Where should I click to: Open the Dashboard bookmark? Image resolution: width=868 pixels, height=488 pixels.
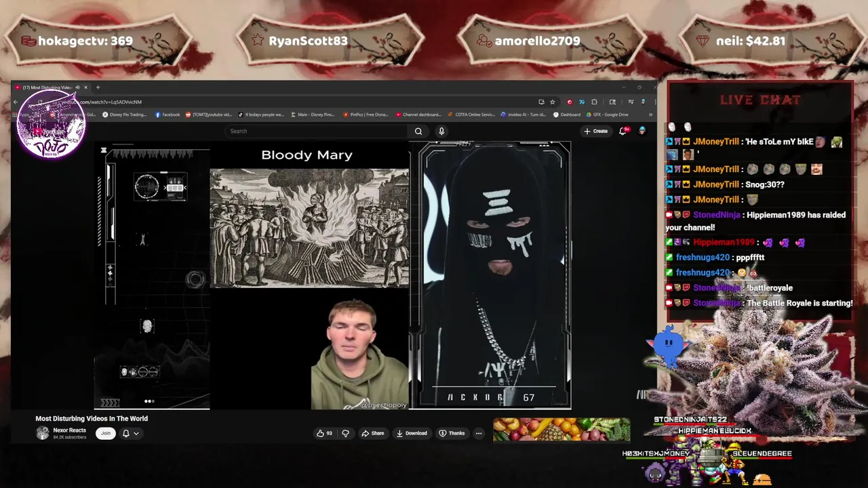click(567, 115)
